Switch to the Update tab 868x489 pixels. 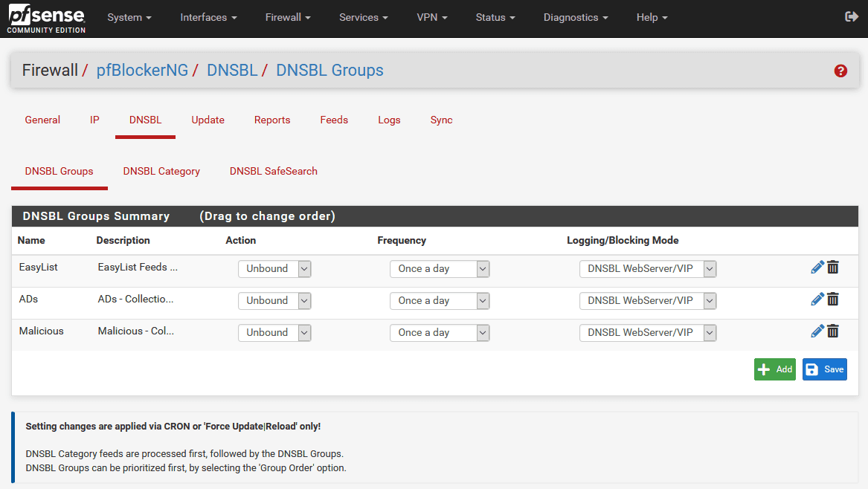tap(208, 120)
